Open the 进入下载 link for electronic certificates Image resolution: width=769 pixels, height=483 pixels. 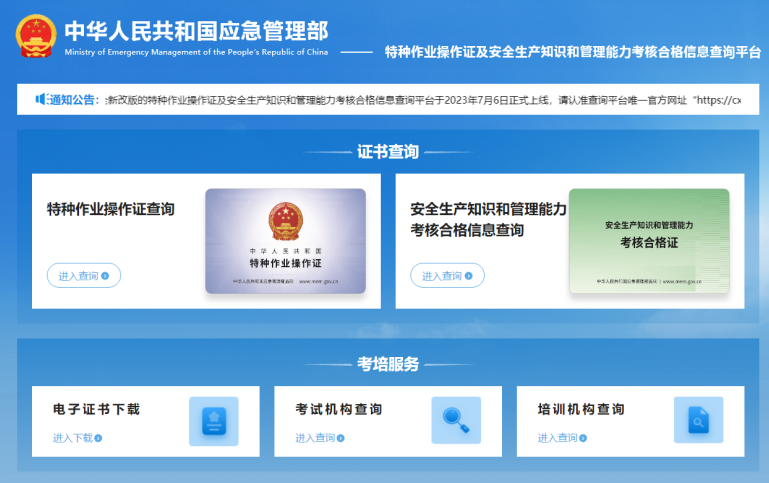[72, 438]
